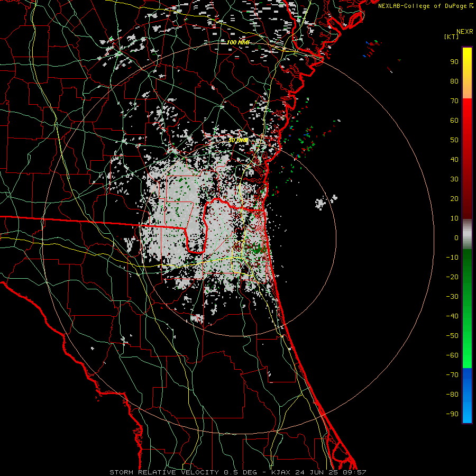Image resolution: width=476 pixels, height=476 pixels.
Task: Select the 100 NMI range ring label
Action: (x=238, y=42)
